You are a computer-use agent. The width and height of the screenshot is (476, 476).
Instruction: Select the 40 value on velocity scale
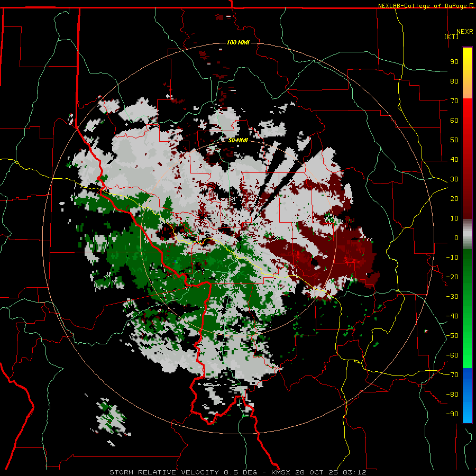coord(454,160)
